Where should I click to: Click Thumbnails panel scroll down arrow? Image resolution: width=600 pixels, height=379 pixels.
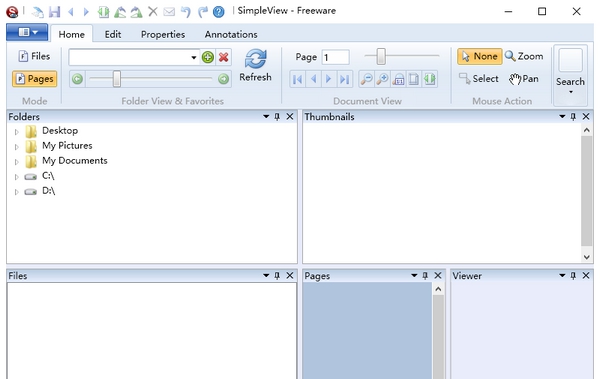click(x=587, y=257)
